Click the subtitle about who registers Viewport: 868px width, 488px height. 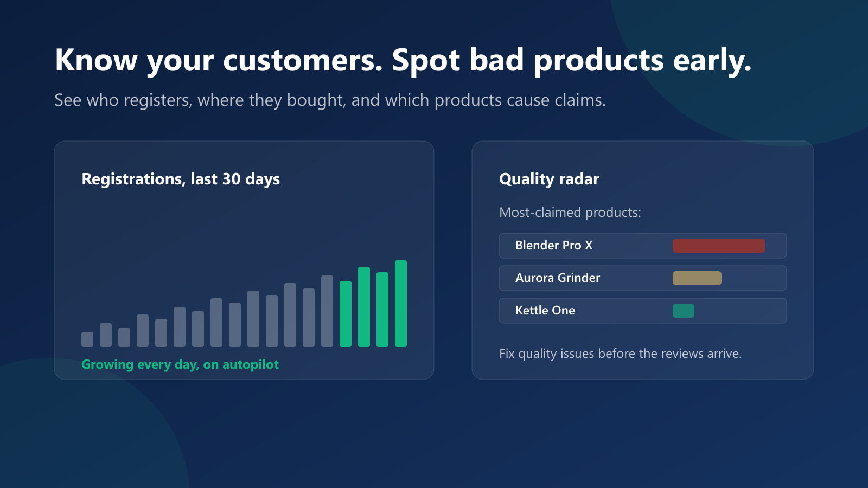click(x=330, y=101)
